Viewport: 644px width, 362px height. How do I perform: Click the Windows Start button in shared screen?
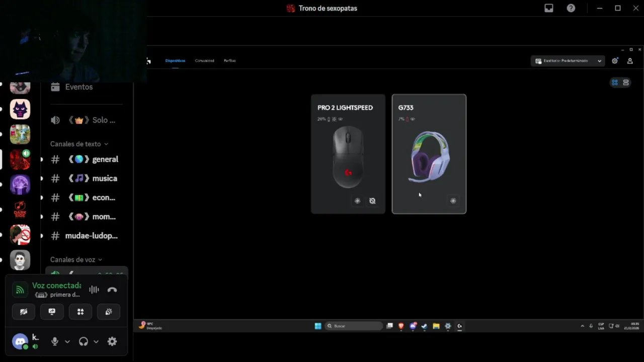[x=318, y=326]
